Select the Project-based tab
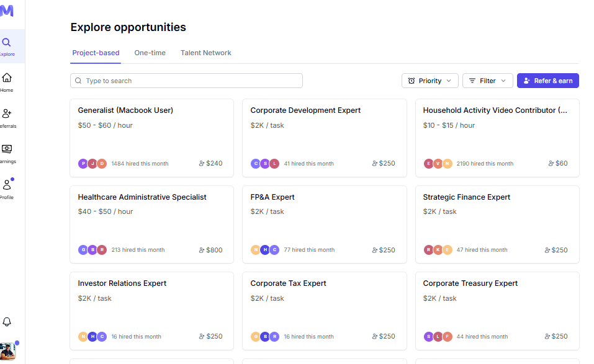 [x=96, y=53]
